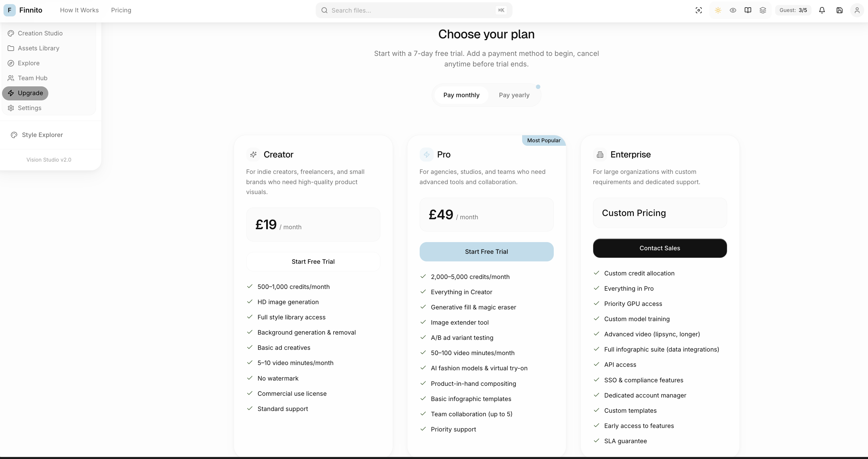Open Settings from the sidebar
The width and height of the screenshot is (868, 459).
tap(29, 108)
